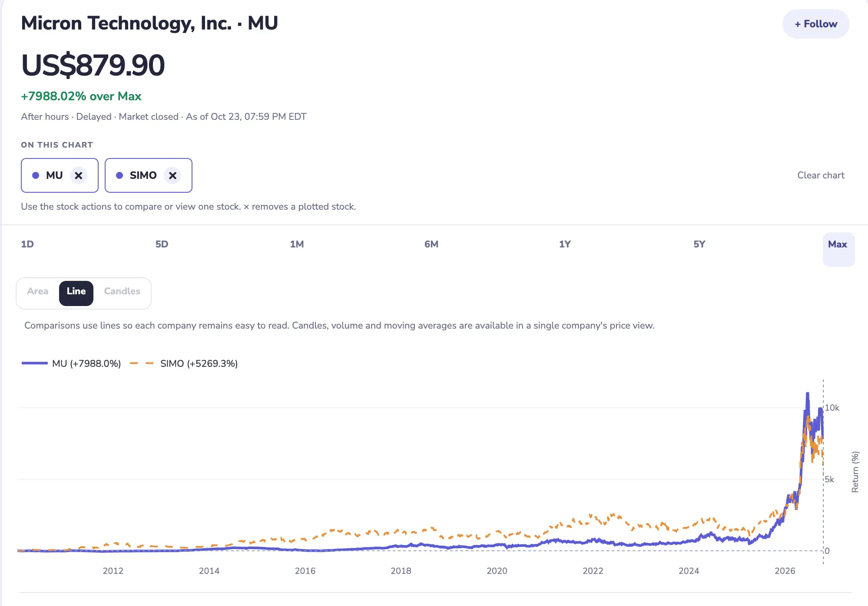Switch chart type to Area
Viewport: 868px width, 606px height.
[x=38, y=291]
